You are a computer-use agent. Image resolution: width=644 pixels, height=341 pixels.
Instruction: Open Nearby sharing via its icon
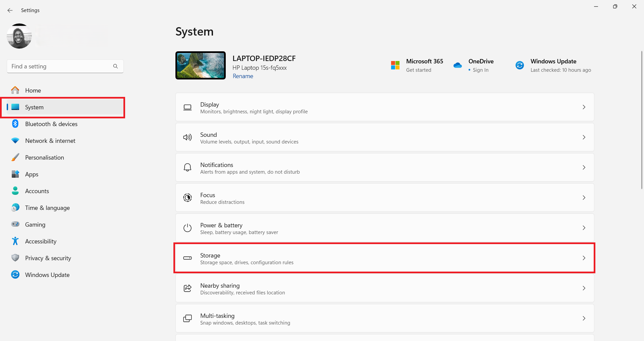click(187, 288)
